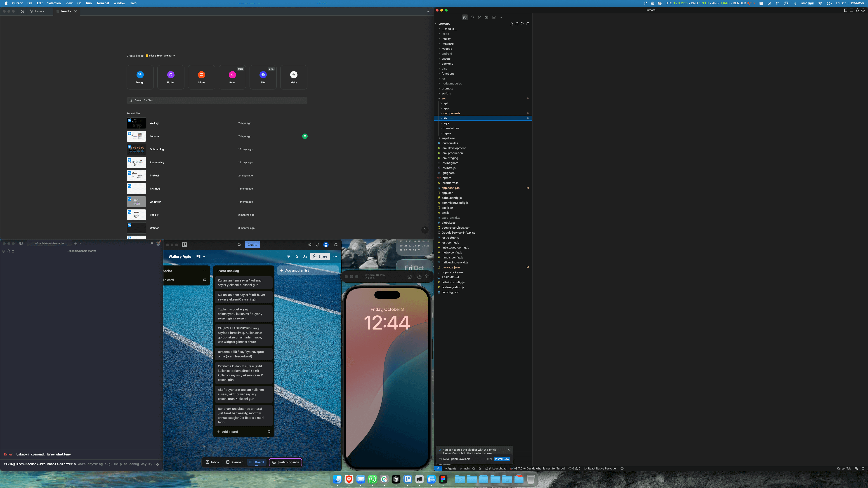Open the Trello board filter icon
Viewport: 868px width, 488px height.
[x=288, y=256]
